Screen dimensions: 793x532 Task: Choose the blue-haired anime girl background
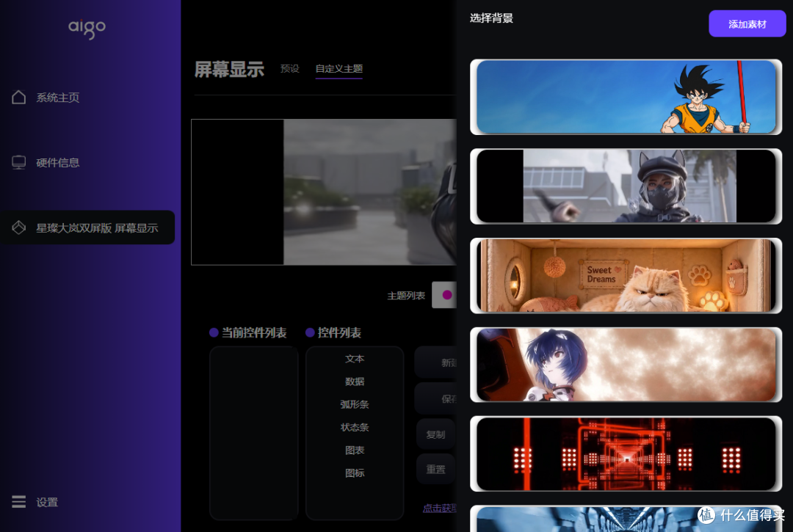pos(626,364)
